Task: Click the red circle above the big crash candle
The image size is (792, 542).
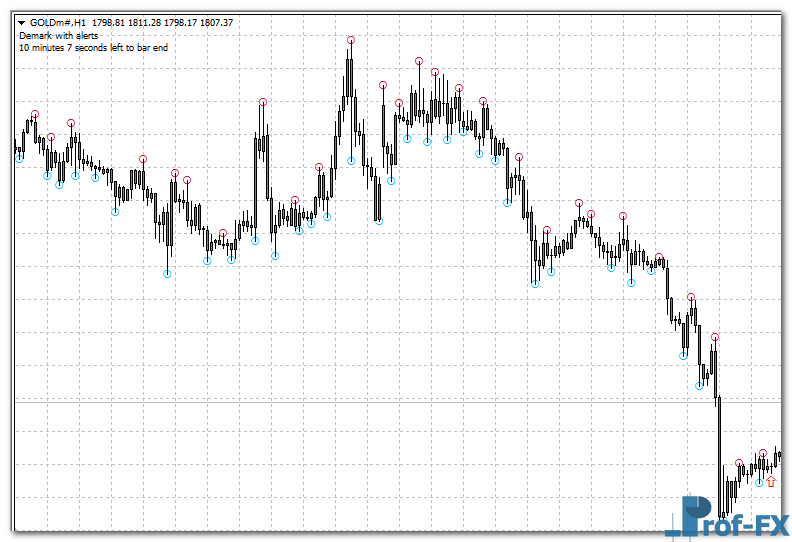Action: coord(714,337)
